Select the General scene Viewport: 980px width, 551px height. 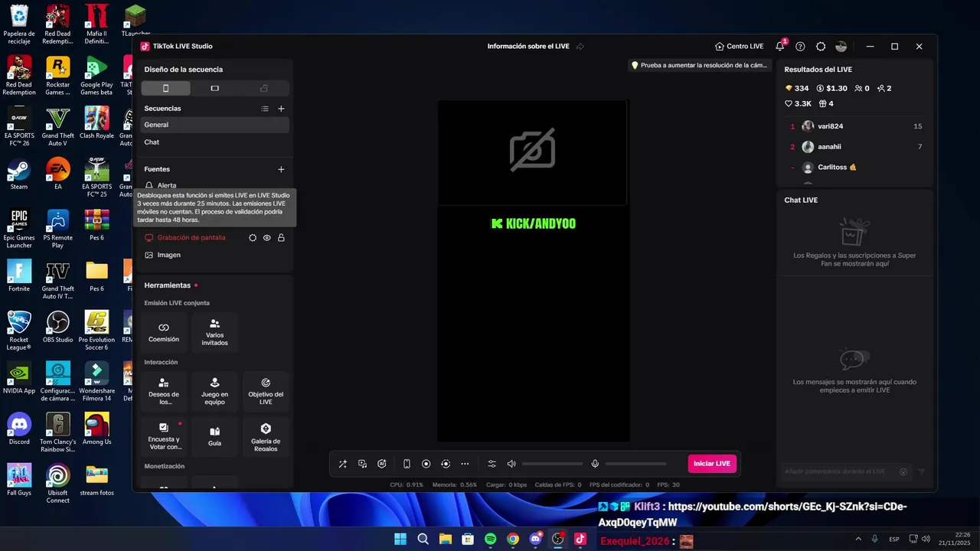pyautogui.click(x=215, y=125)
